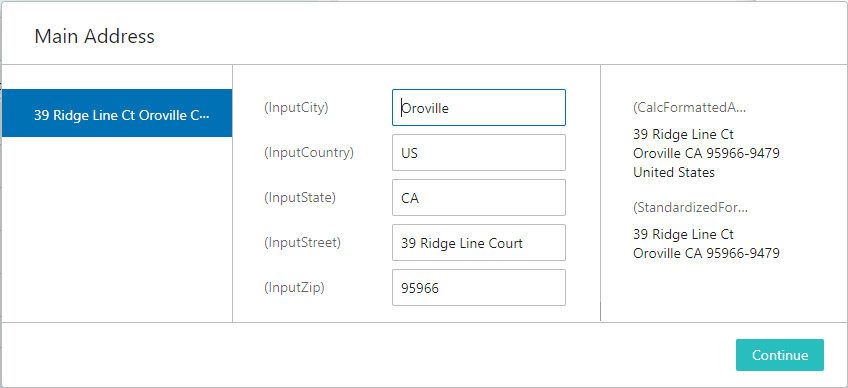Click the city/zip line under StandardizedFor heading
Viewport: 848px width, 388px height.
click(706, 253)
